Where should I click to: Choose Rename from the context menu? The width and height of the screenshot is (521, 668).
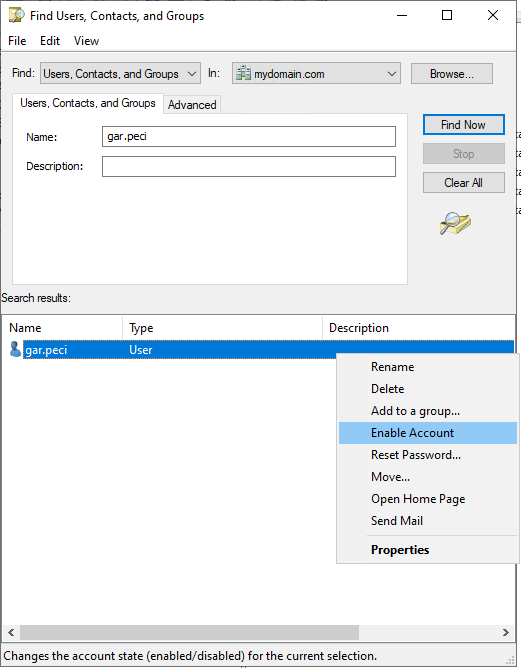click(x=428, y=367)
